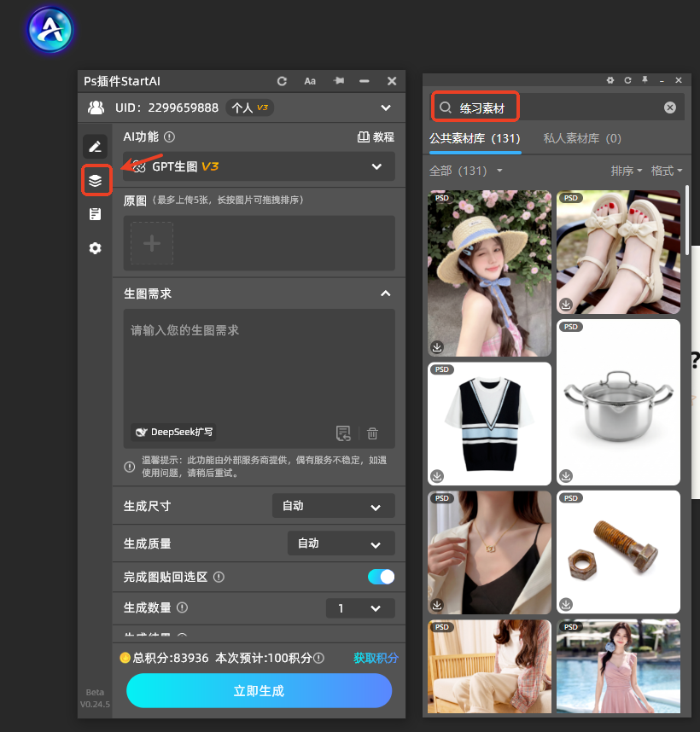Download the necklace model PSD
700x732 pixels.
437,605
